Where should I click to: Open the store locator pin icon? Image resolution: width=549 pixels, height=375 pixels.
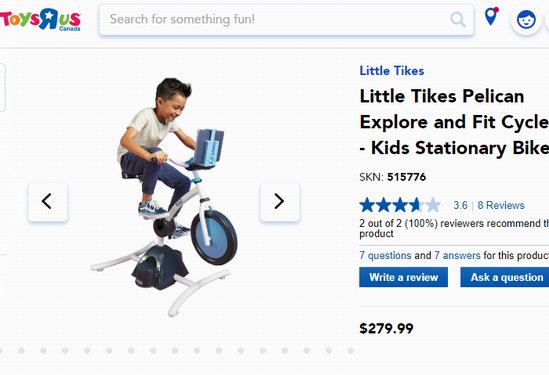click(491, 16)
